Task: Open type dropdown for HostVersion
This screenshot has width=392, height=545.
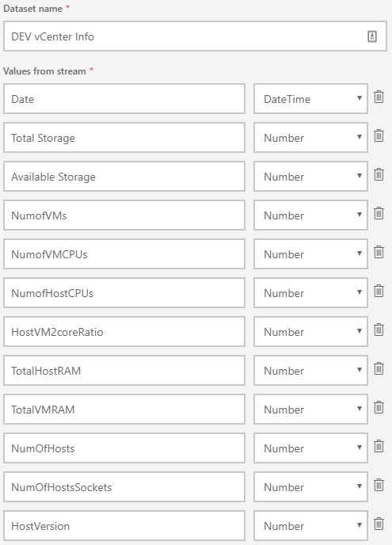Action: coord(310,525)
